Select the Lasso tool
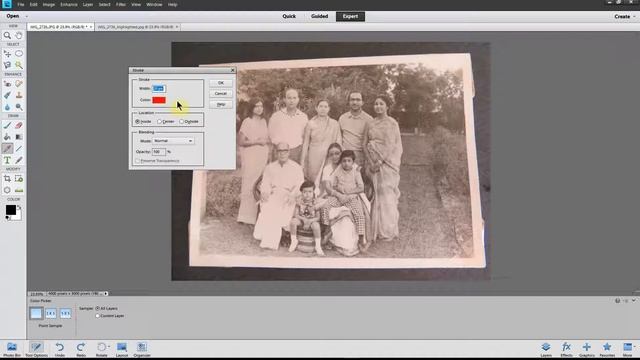 tap(7, 65)
